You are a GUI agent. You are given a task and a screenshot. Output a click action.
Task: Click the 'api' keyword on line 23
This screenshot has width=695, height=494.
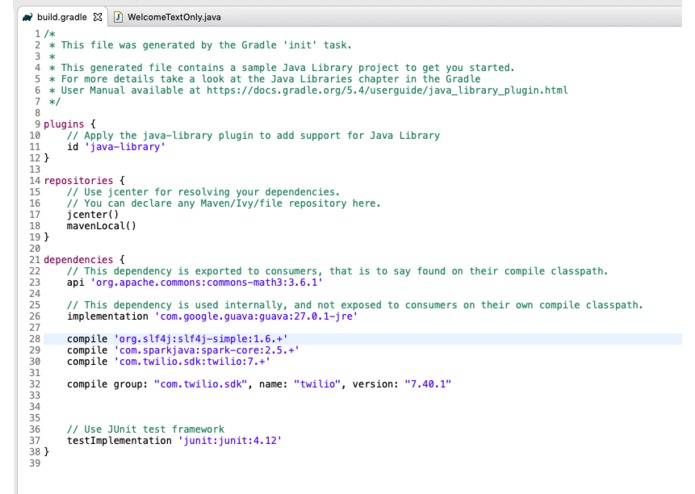click(x=75, y=282)
